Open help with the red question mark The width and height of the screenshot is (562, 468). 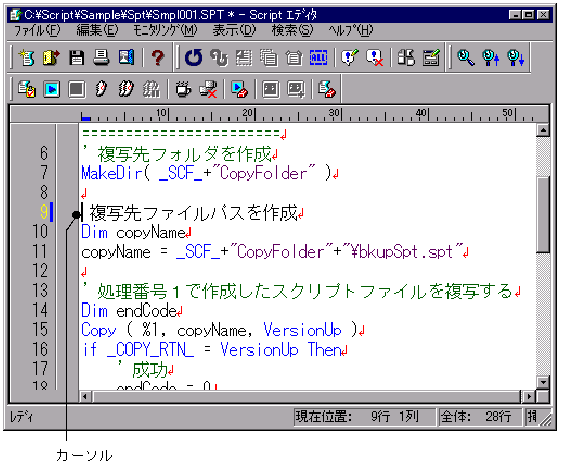pos(158,57)
